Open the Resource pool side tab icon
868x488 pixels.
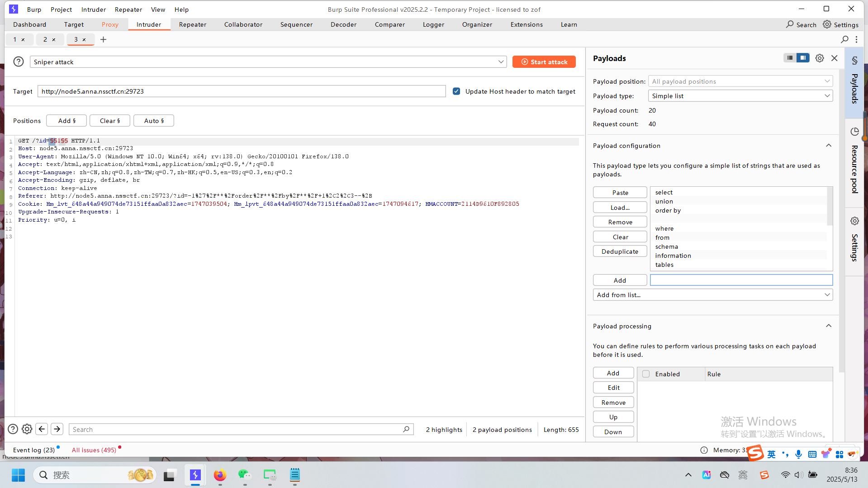(x=854, y=132)
